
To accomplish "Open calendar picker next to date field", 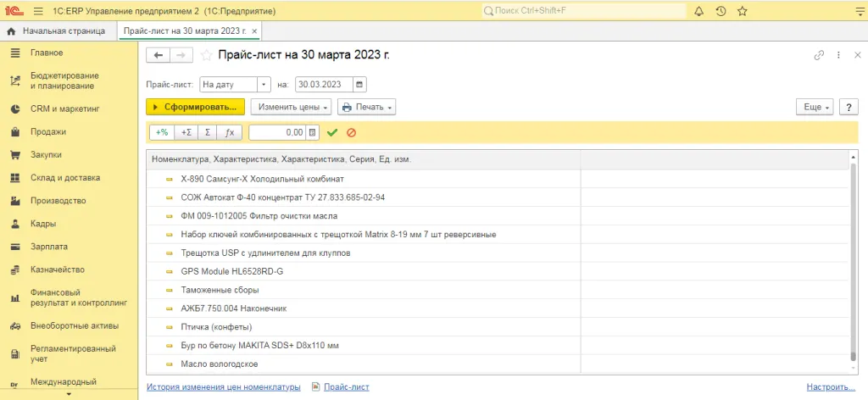I will (360, 85).
